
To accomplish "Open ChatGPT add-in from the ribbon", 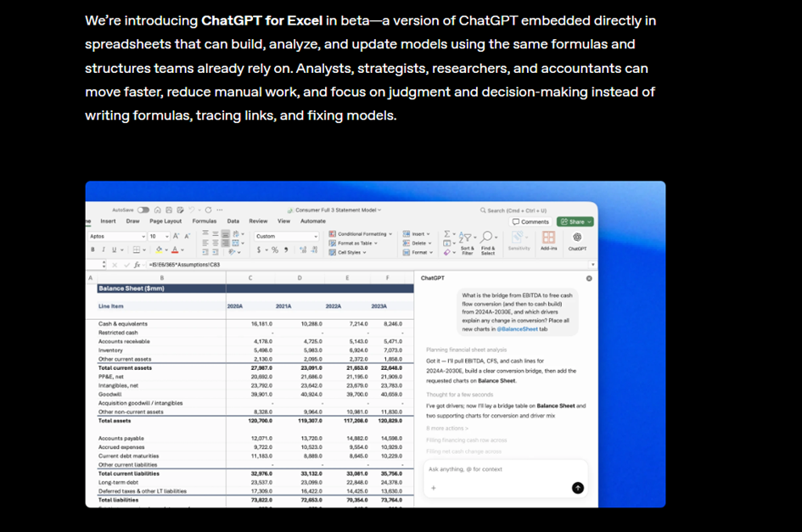I will pos(577,240).
